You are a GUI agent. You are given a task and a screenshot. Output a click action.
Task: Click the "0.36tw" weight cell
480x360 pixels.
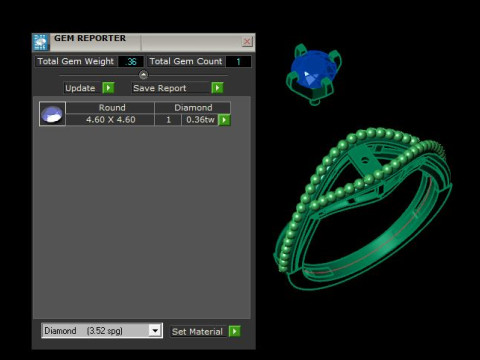coord(200,120)
